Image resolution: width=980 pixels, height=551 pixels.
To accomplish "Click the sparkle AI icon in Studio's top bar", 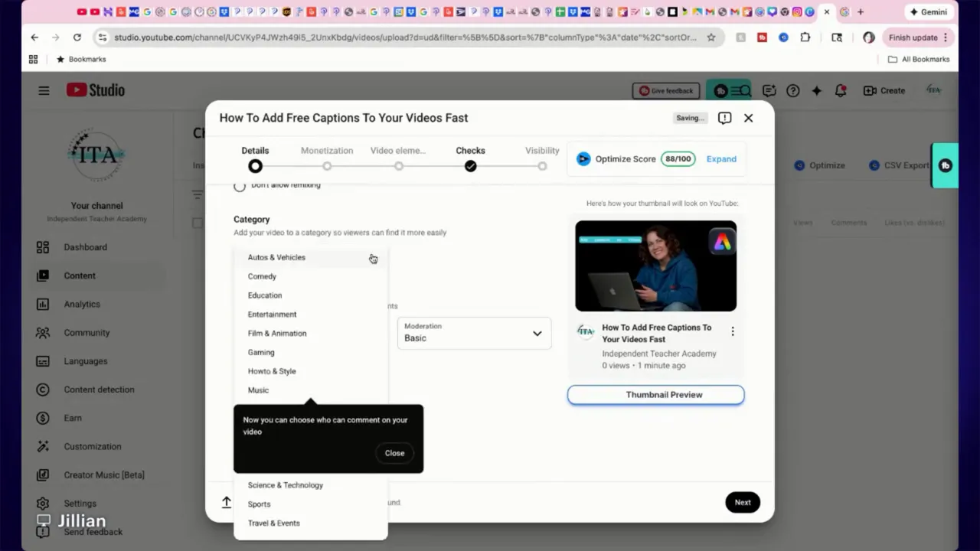I will (x=816, y=90).
